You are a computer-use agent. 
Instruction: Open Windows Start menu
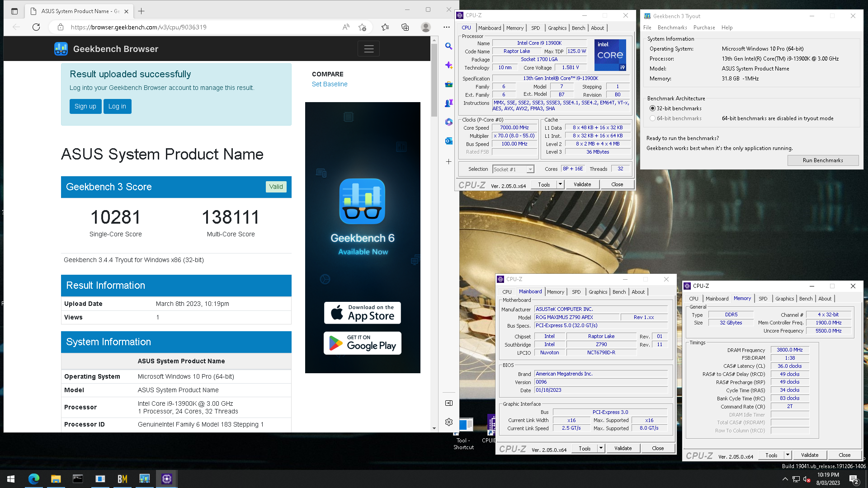pyautogui.click(x=11, y=479)
